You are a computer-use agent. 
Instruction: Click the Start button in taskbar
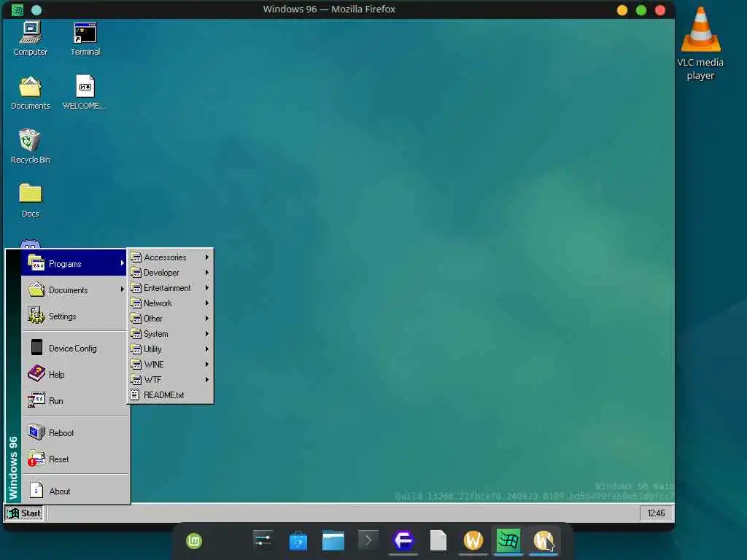point(24,513)
